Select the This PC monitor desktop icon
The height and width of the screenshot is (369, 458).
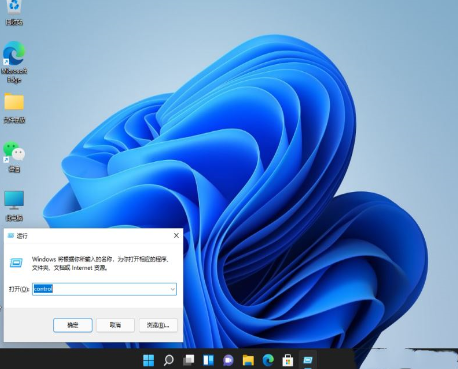(x=14, y=206)
